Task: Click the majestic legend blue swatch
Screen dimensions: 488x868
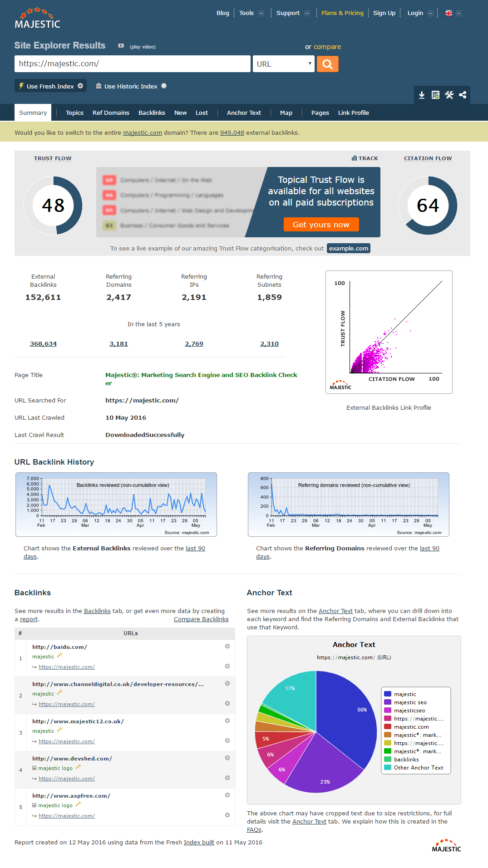Action: (388, 694)
